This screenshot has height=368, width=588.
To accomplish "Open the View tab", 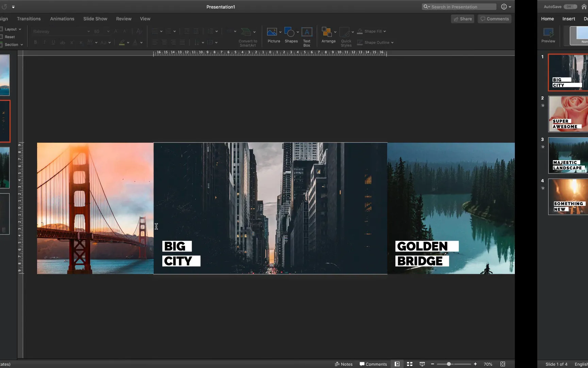I will click(145, 19).
